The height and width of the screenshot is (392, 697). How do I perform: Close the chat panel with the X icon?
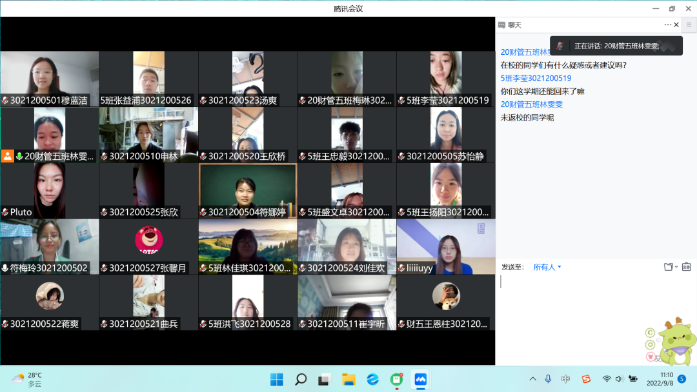677,25
